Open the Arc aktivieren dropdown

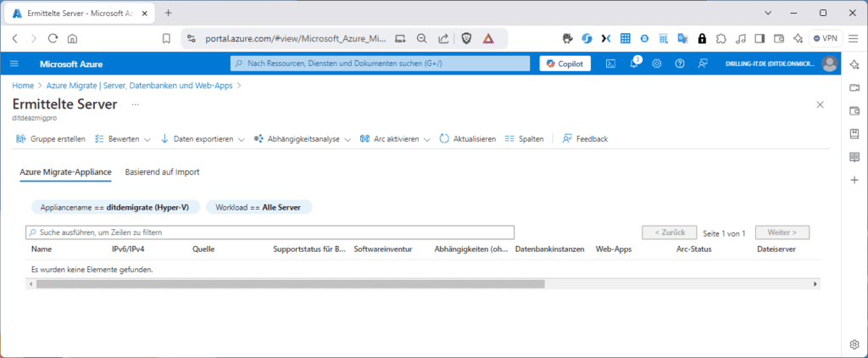[395, 139]
